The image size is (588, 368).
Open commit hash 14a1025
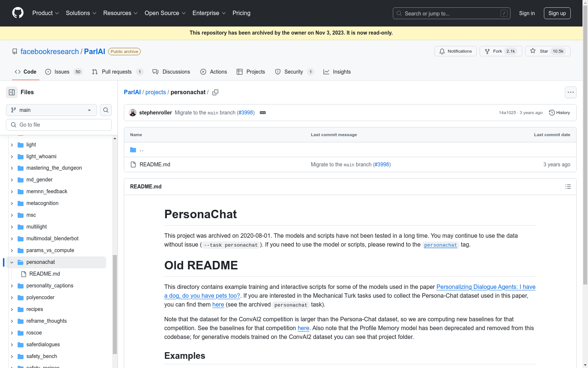click(507, 113)
